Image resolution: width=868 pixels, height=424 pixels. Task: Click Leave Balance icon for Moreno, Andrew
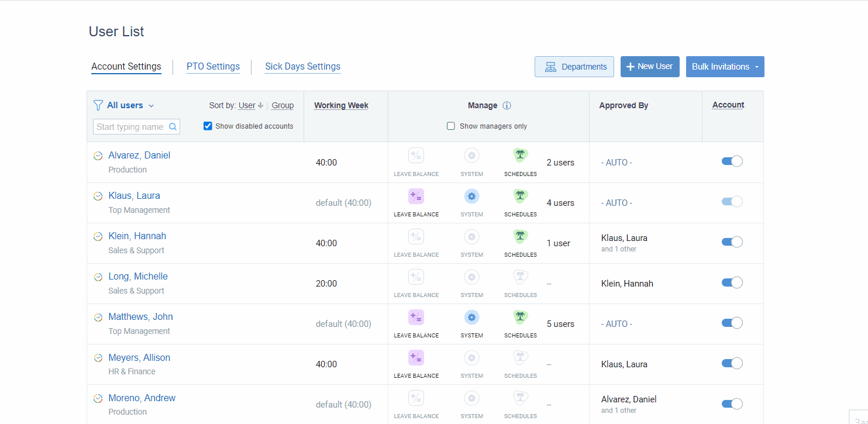416,398
